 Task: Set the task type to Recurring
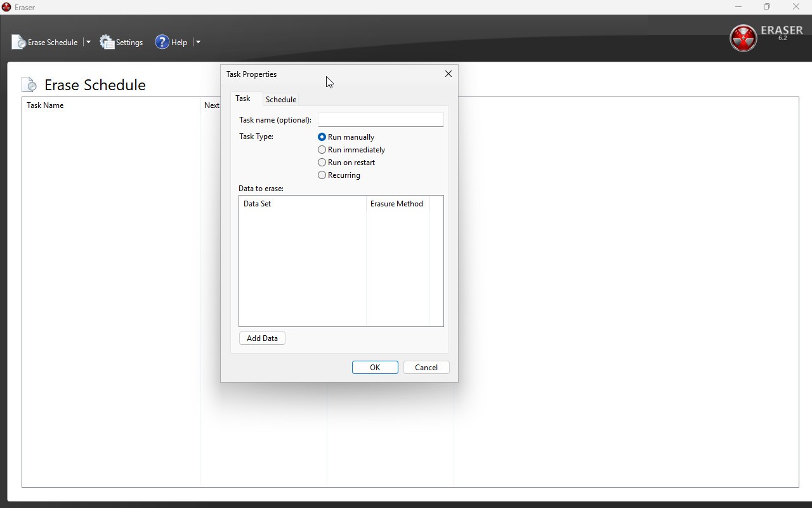[x=322, y=175]
